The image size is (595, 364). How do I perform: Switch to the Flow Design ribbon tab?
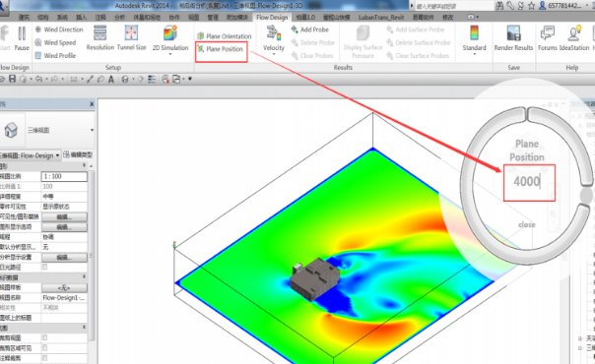click(x=272, y=18)
